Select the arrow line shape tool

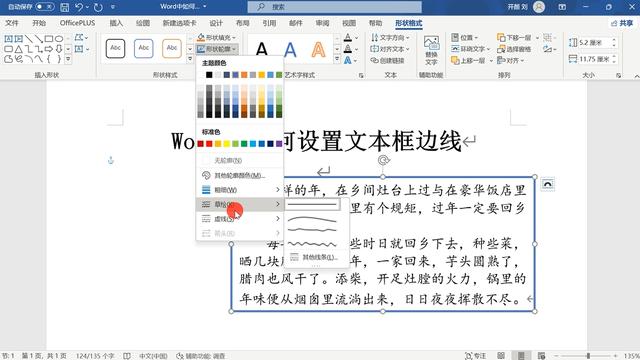point(39,39)
